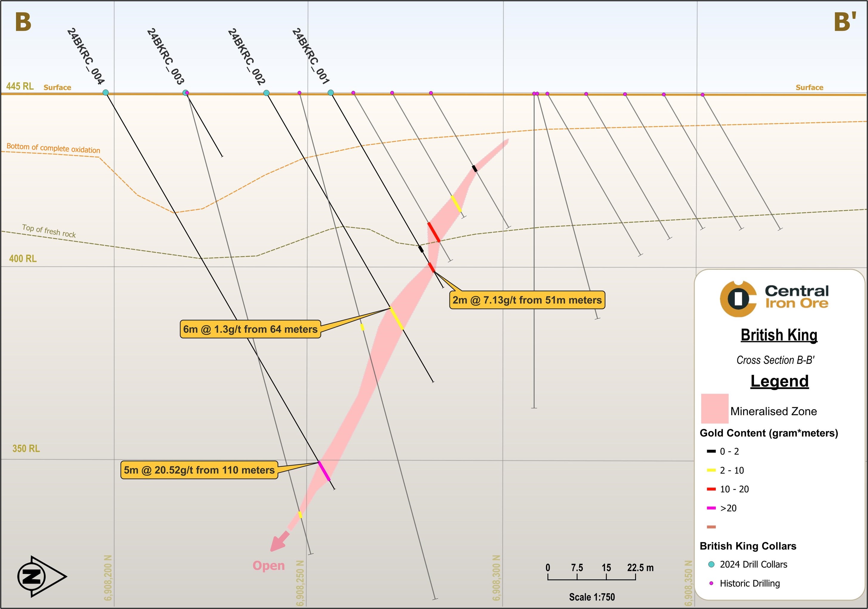Click the Bottom of complete oxidation label
Viewport: 868px width, 609px height.
coord(53,148)
